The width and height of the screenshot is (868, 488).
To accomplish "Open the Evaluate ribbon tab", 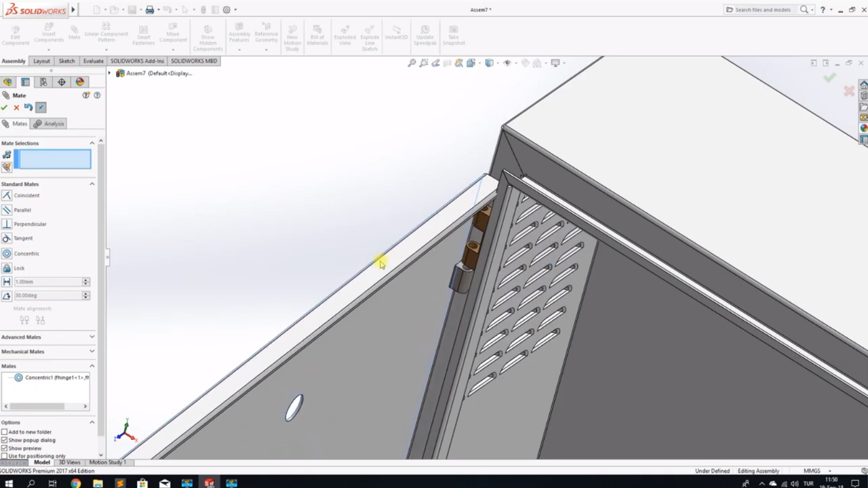I will coord(93,61).
